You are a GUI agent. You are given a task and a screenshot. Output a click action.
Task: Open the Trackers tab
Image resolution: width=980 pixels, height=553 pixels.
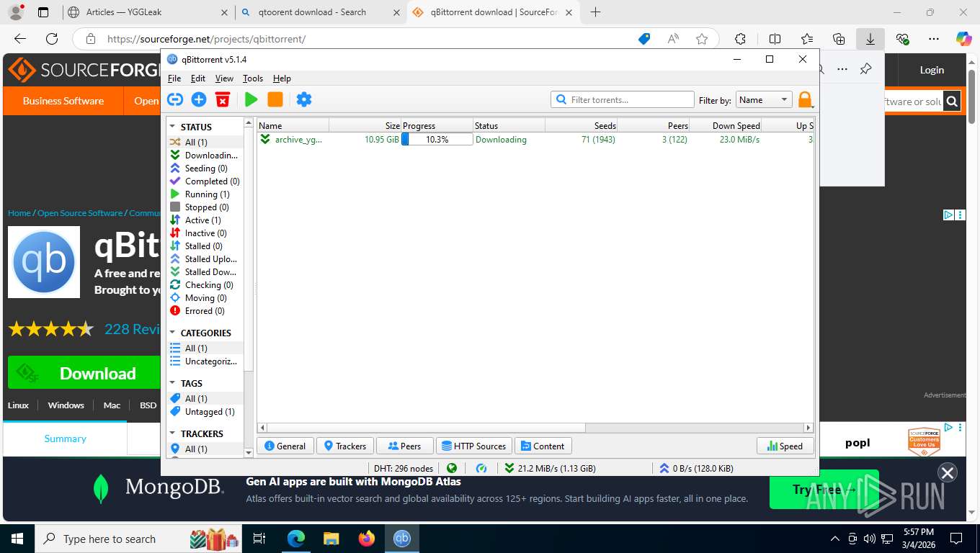tap(345, 446)
